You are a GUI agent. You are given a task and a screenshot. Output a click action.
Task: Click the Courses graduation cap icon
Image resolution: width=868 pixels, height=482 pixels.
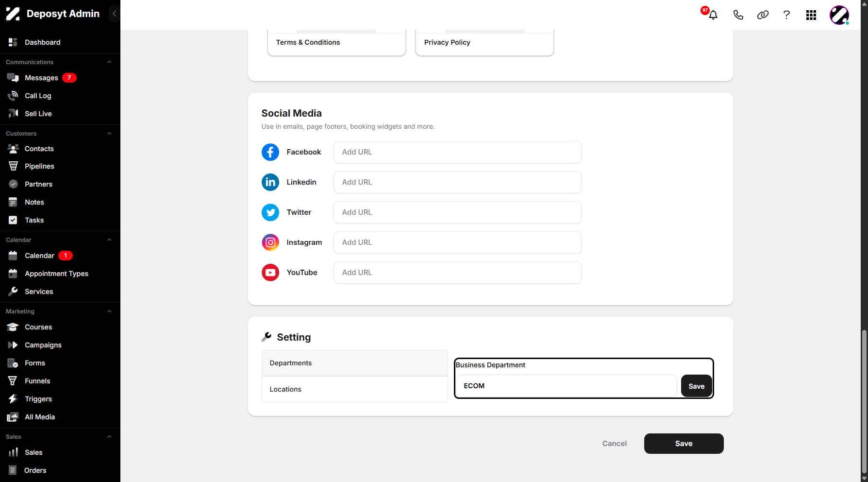pos(13,327)
